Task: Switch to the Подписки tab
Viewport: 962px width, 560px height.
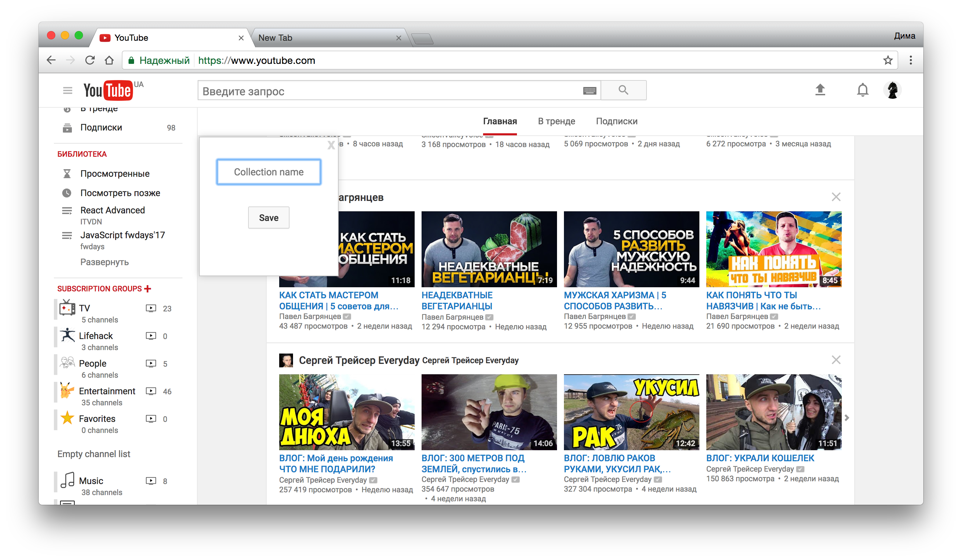Action: [616, 121]
